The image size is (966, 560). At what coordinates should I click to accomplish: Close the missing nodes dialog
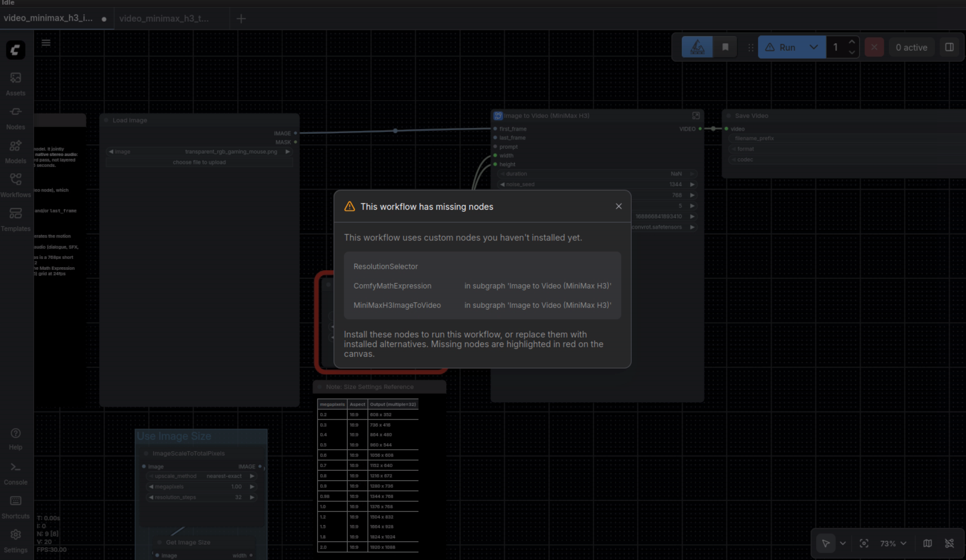pos(618,206)
